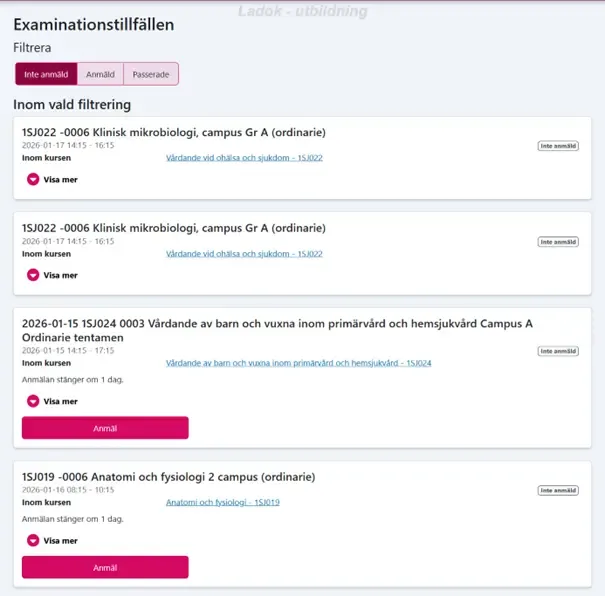605x596 pixels.
Task: Select the 'Inte anmäld' filter
Action: [x=45, y=74]
